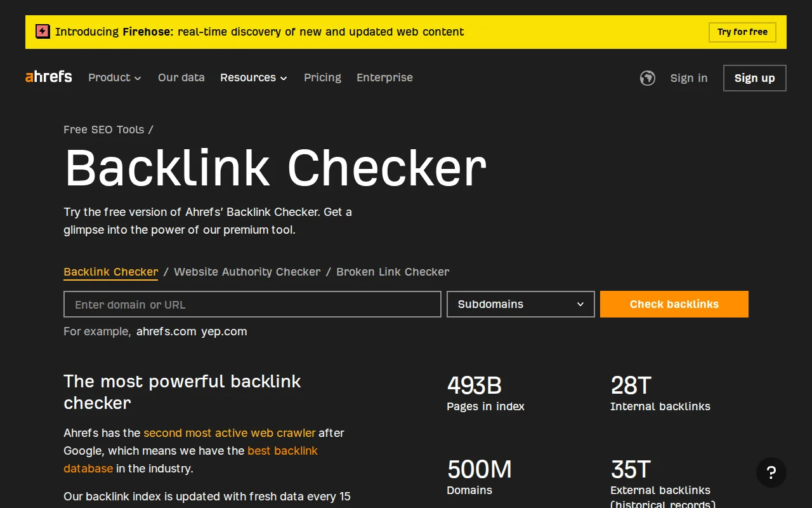Image resolution: width=812 pixels, height=508 pixels.
Task: Click the Sign in link
Action: coord(689,77)
